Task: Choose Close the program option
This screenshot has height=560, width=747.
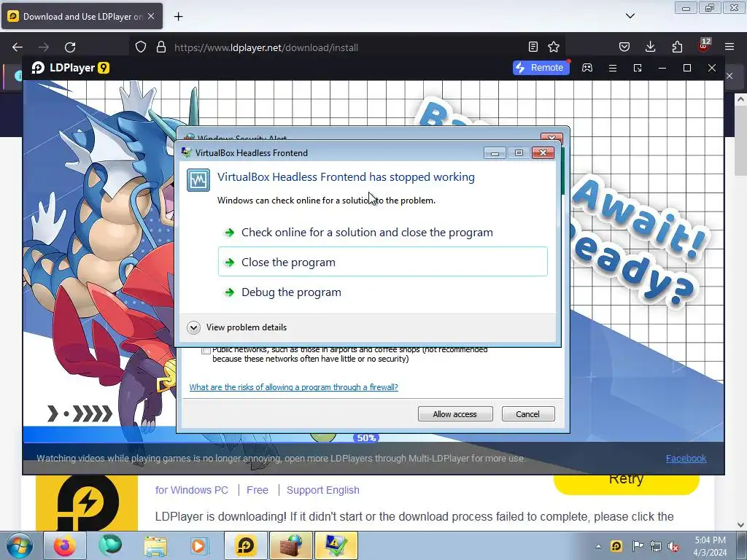Action: coord(382,262)
